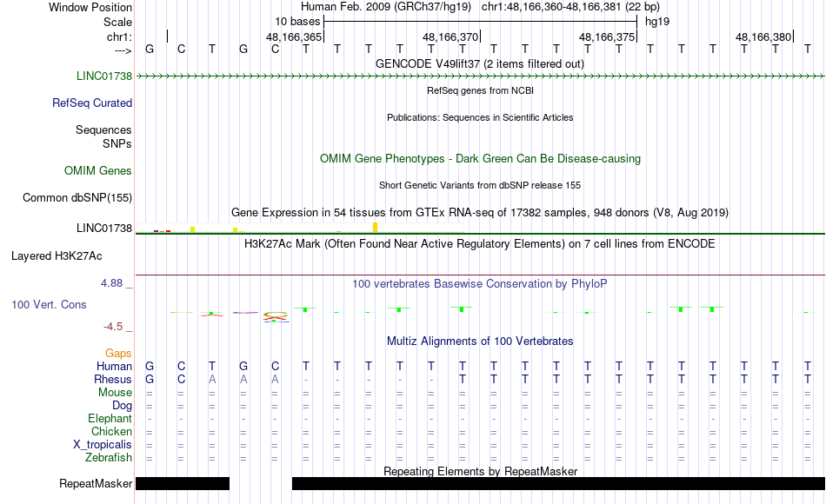Click the SNPs track label

pyautogui.click(x=117, y=143)
